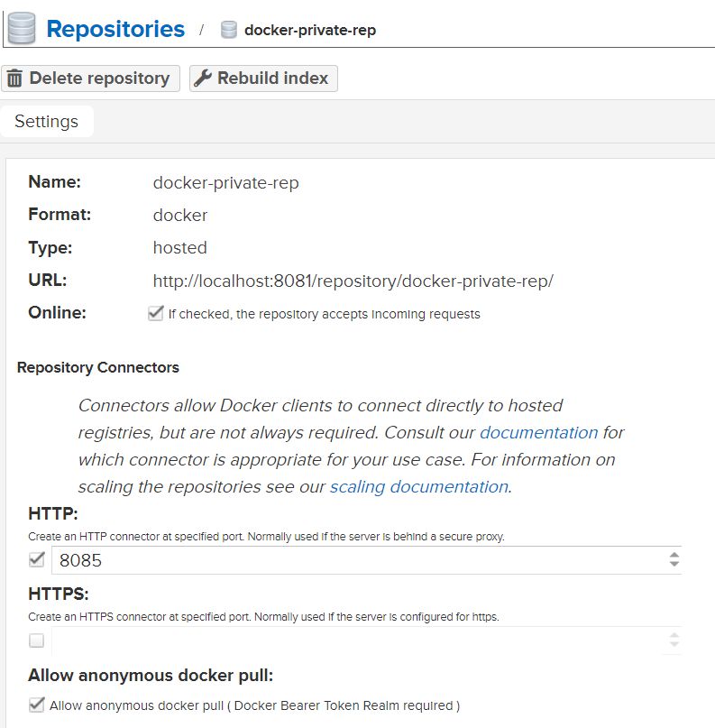
Task: Click docker-private-rep in the breadcrumb
Action: coord(309,30)
